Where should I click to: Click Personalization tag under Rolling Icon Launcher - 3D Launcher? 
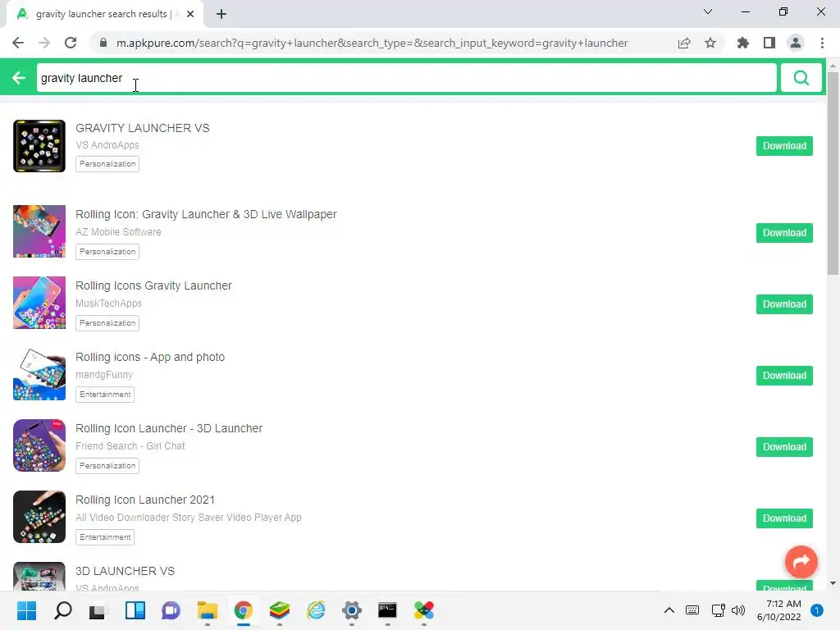coord(107,466)
